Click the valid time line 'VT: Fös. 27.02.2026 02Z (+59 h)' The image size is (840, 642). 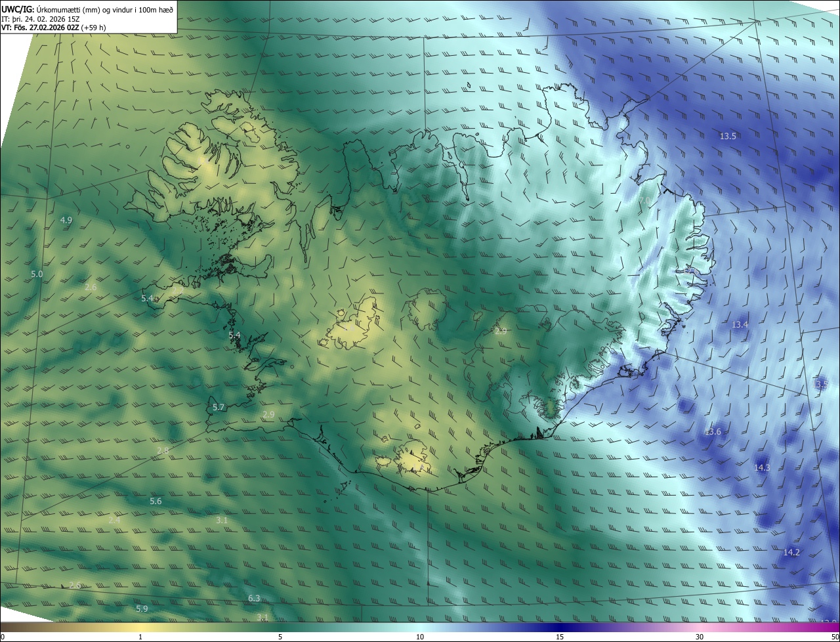point(54,28)
